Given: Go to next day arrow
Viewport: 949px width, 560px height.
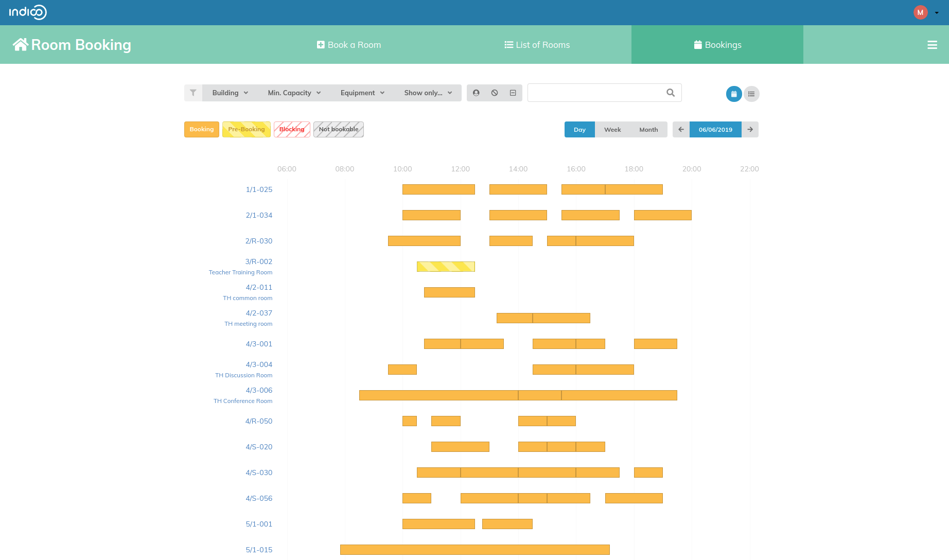Looking at the screenshot, I should click(x=750, y=130).
